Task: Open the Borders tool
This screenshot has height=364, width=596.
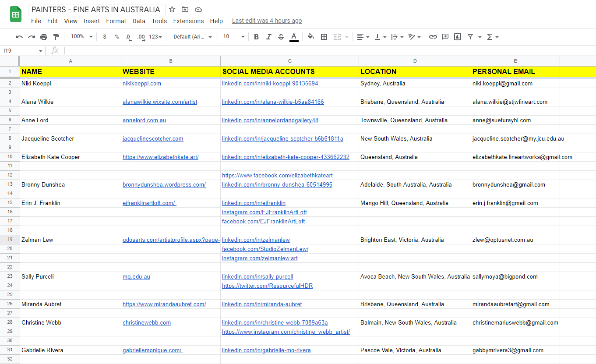Action: pos(324,37)
